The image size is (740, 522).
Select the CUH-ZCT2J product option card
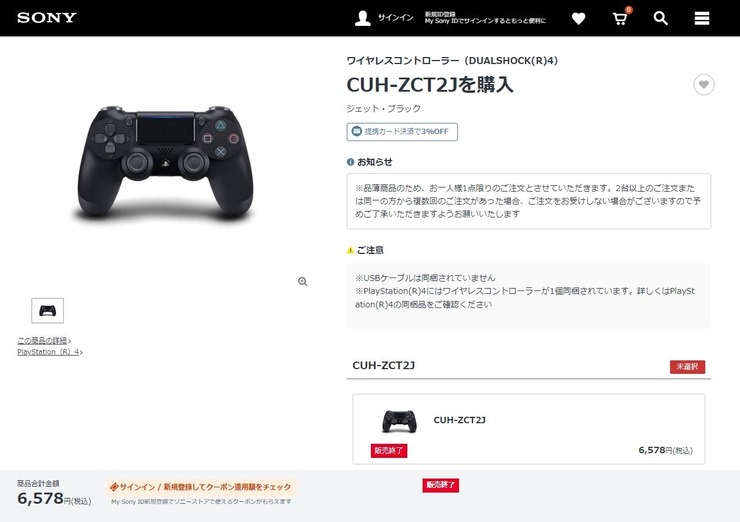point(529,429)
